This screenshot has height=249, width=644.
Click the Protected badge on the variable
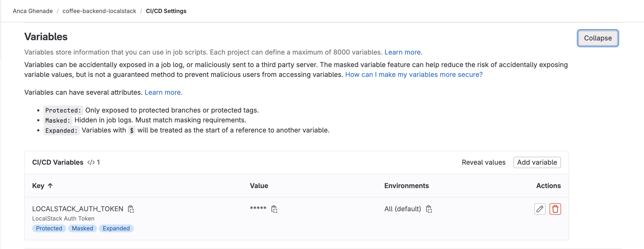click(x=49, y=228)
